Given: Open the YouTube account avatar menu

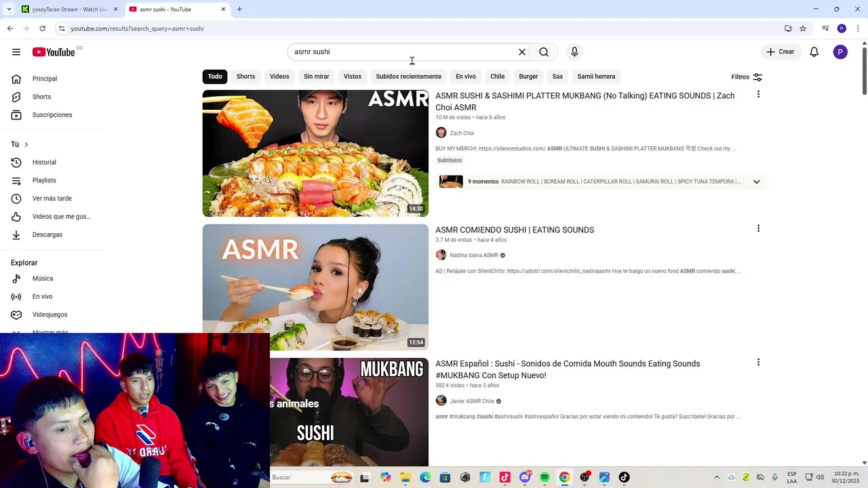Looking at the screenshot, I should point(840,52).
